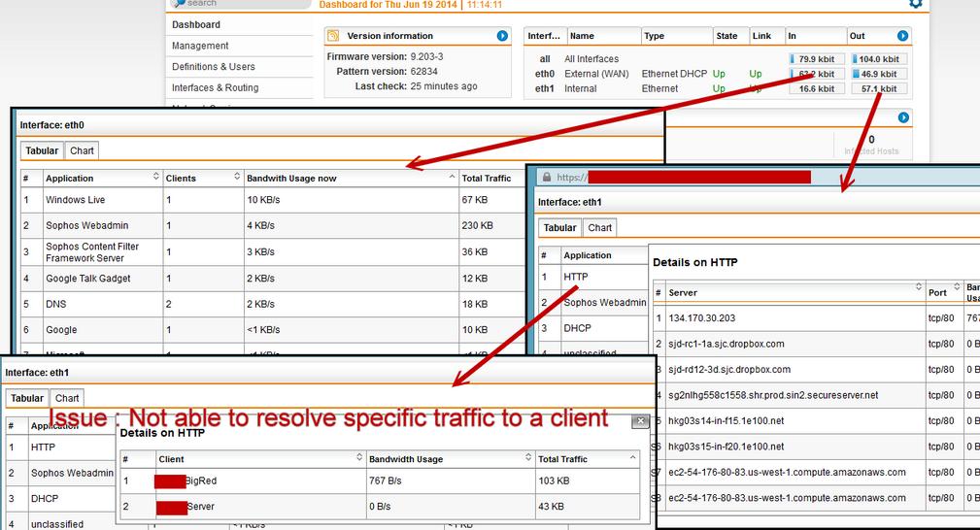This screenshot has width=980, height=530.
Task: Sort client details by Client column
Action: click(260, 459)
